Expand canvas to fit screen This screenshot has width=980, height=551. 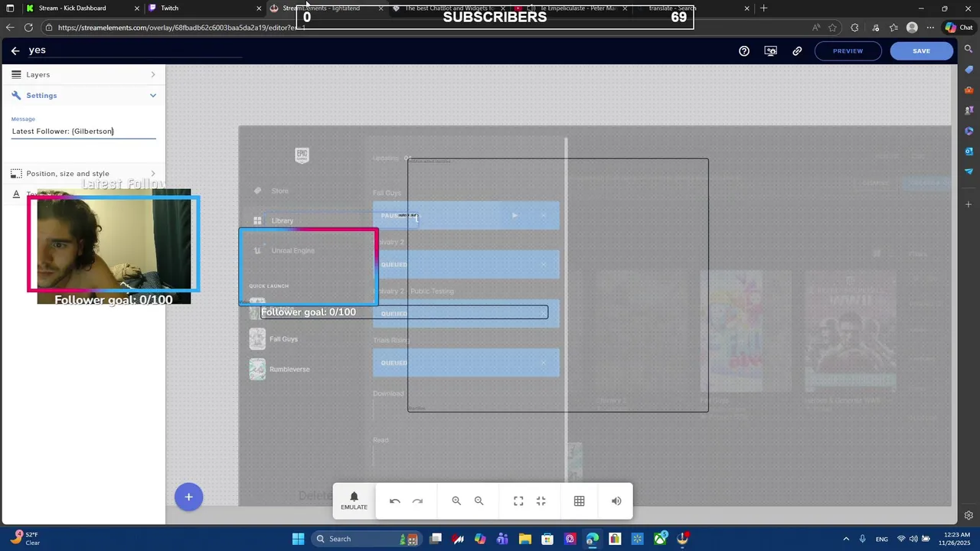[518, 501]
